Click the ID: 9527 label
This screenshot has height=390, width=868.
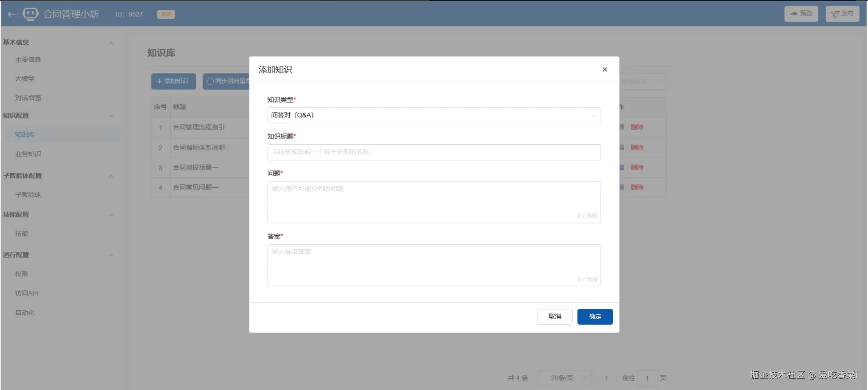(129, 14)
